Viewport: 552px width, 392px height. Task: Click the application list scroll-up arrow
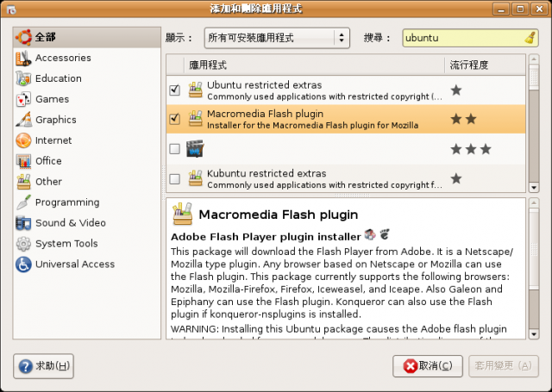tap(534, 59)
